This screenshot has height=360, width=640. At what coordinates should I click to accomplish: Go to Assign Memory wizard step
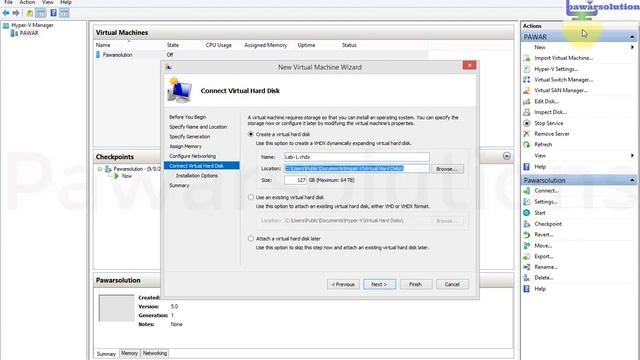pos(185,146)
